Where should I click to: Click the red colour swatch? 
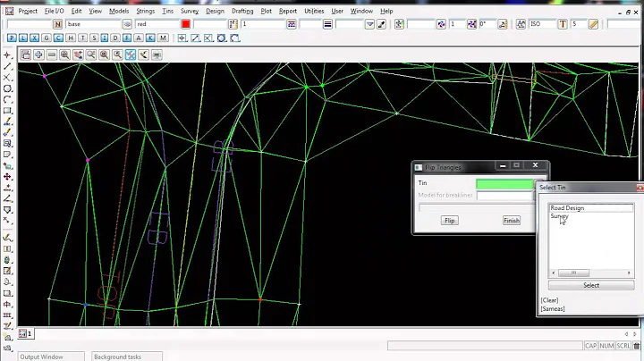coord(186,24)
